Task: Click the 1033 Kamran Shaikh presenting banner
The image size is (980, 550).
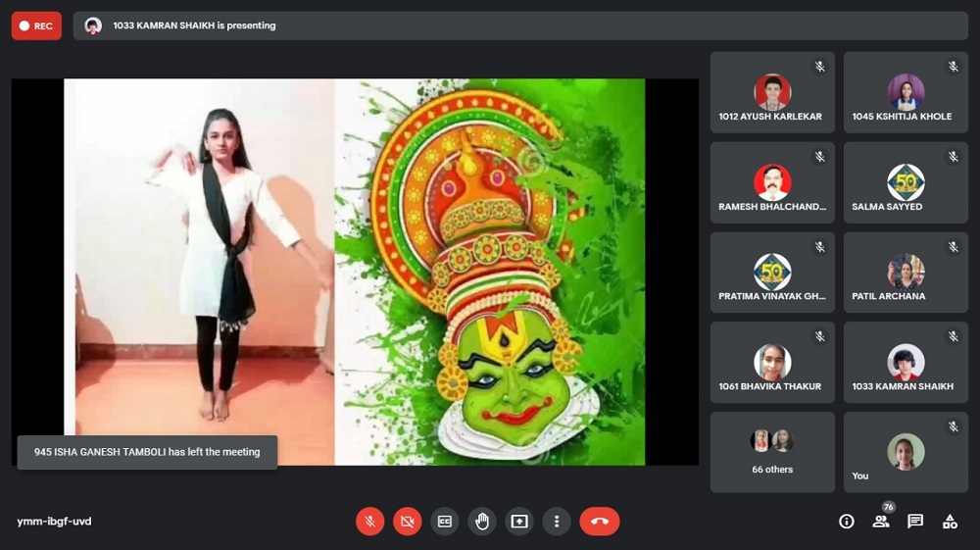Action: pos(519,25)
